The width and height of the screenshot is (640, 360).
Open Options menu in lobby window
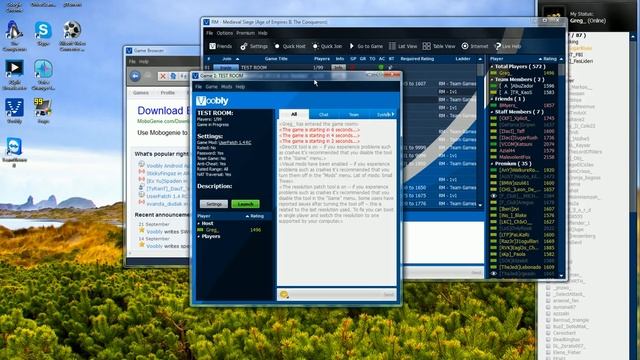(224, 33)
